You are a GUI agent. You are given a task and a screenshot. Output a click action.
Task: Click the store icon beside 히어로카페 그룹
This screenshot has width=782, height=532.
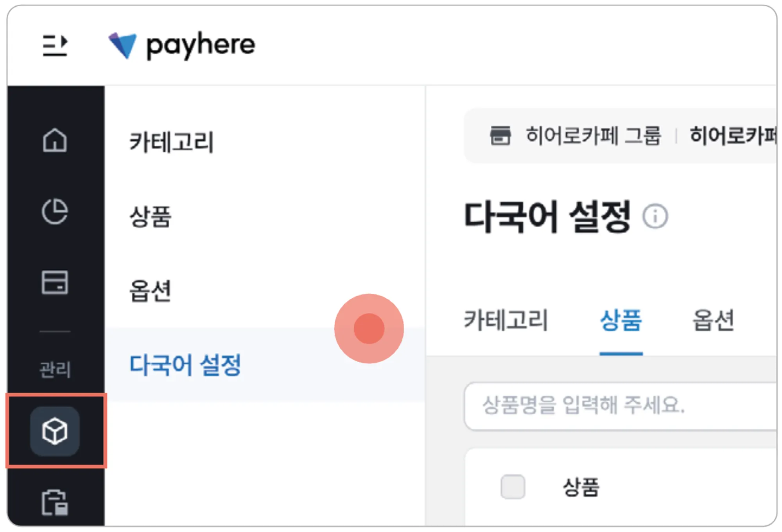(x=500, y=136)
